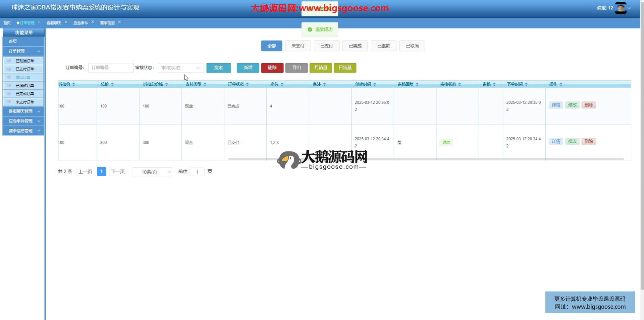This screenshot has width=644, height=320.
Task: Open the user avatar at top right
Action: tap(620, 8)
